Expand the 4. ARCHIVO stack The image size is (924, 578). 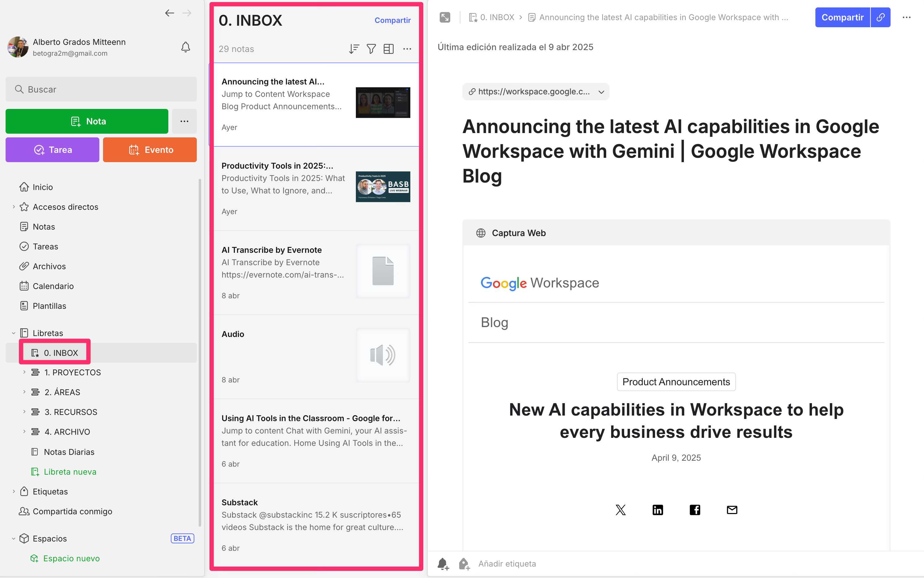(24, 432)
